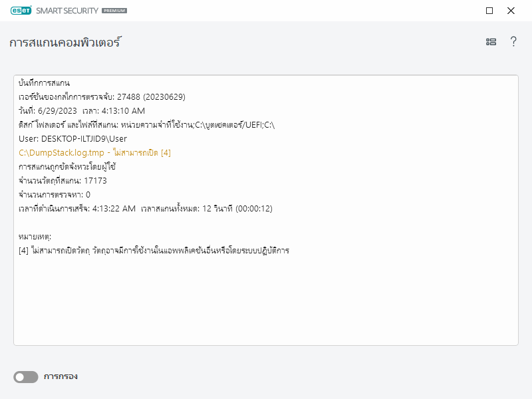Click the PREMIUM badge in title bar
532x399 pixels.
click(114, 11)
